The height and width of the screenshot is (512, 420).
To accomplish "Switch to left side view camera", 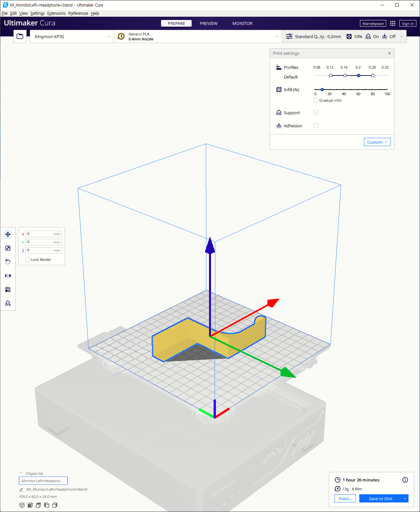I will [47, 505].
